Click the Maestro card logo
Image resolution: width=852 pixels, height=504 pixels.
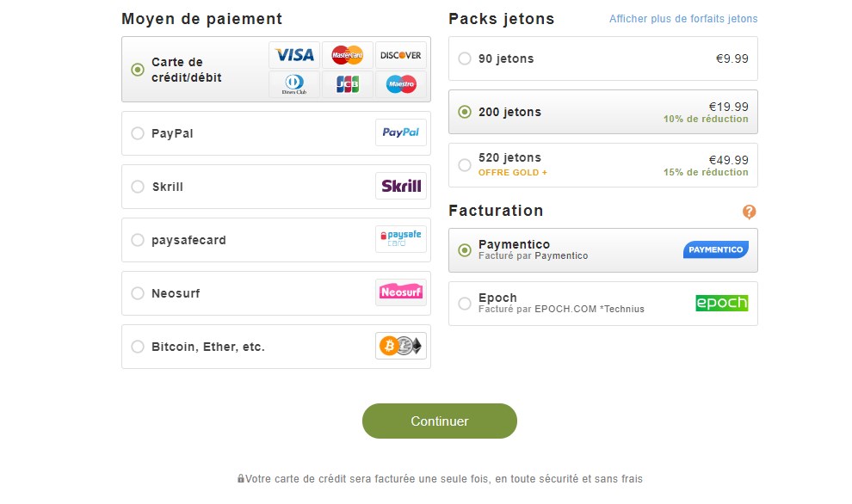point(400,84)
